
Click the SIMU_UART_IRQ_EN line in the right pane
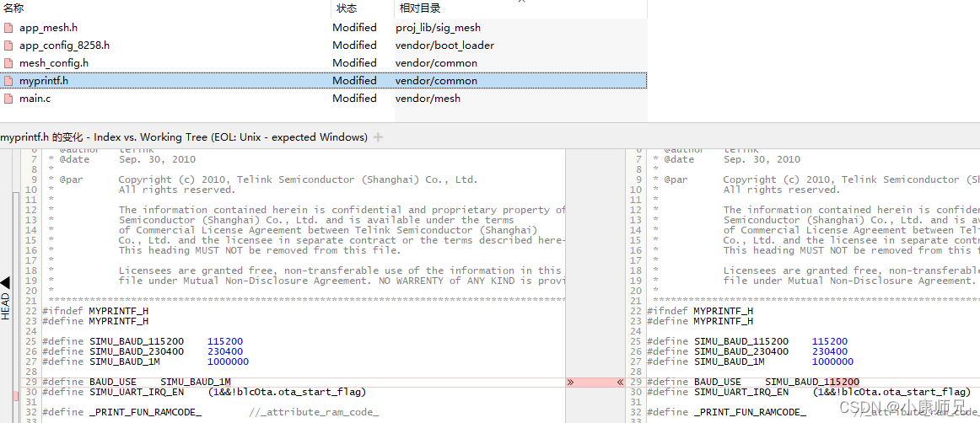click(809, 392)
